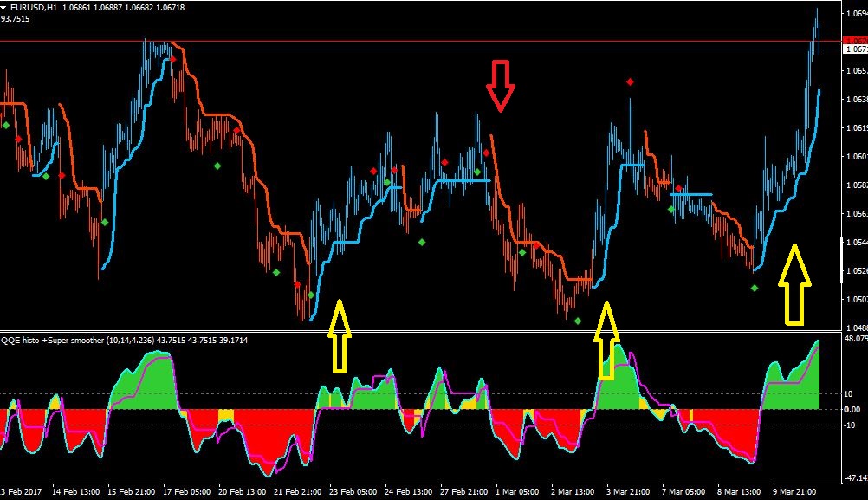Click the 1.0619 price axis label
The image size is (868, 500).
click(x=857, y=128)
